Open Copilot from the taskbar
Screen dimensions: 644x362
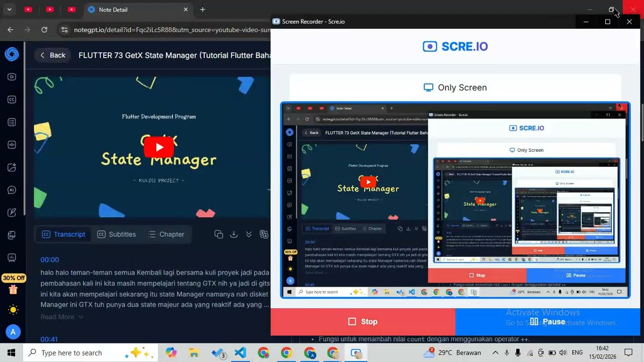pyautogui.click(x=171, y=352)
